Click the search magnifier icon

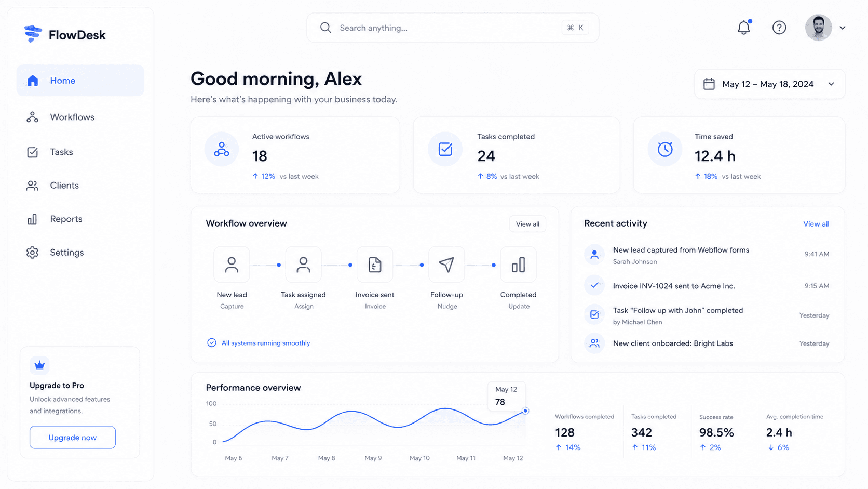click(325, 28)
